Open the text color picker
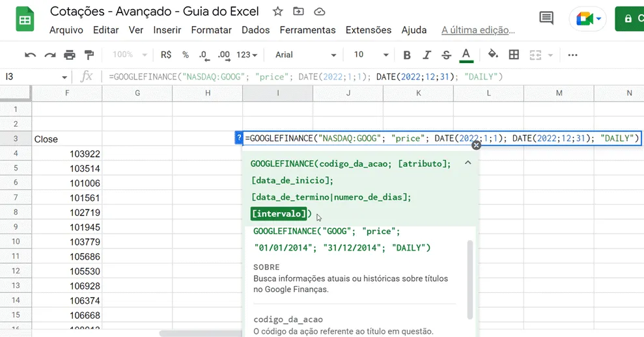 pos(466,55)
